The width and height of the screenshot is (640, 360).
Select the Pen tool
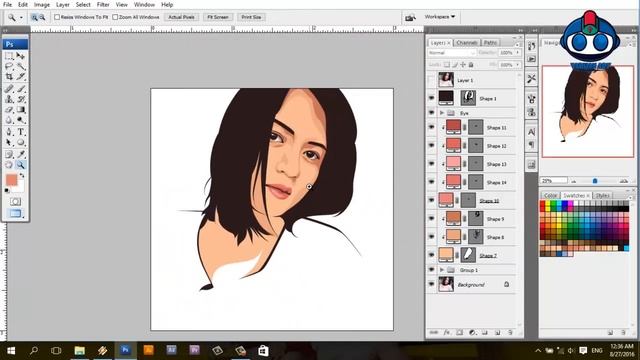click(9, 132)
